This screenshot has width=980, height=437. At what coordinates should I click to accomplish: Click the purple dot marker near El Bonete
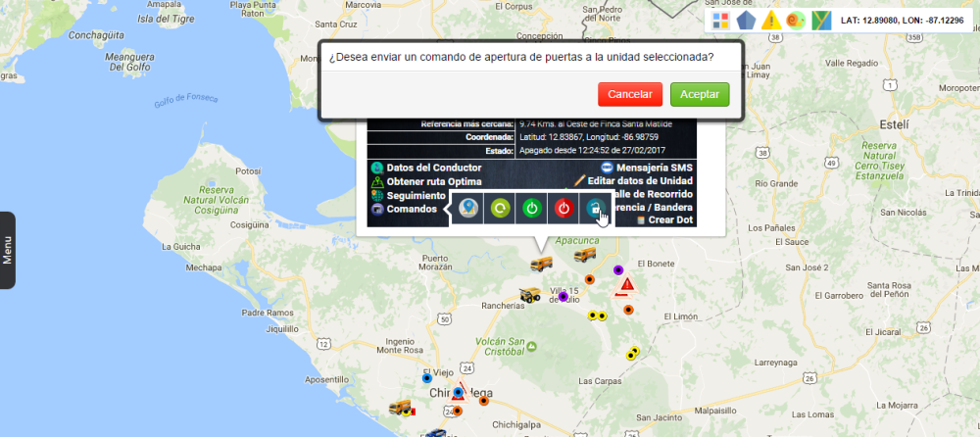pos(618,270)
